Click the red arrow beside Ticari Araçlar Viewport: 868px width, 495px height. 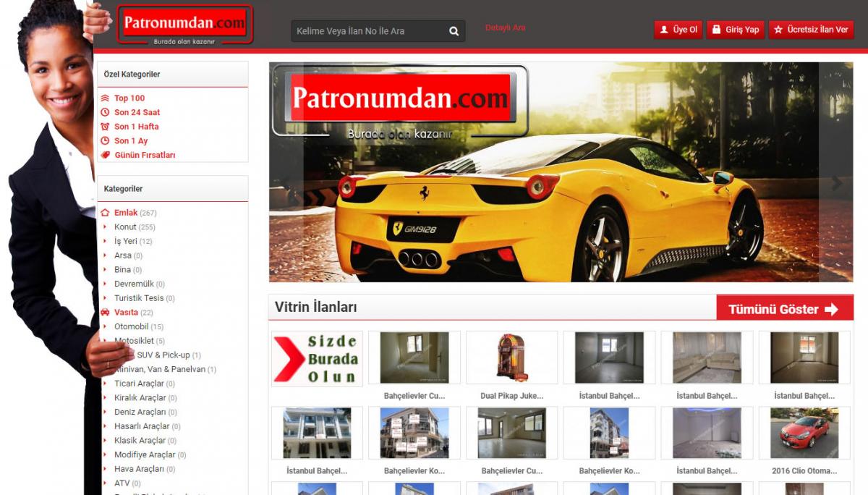(106, 384)
